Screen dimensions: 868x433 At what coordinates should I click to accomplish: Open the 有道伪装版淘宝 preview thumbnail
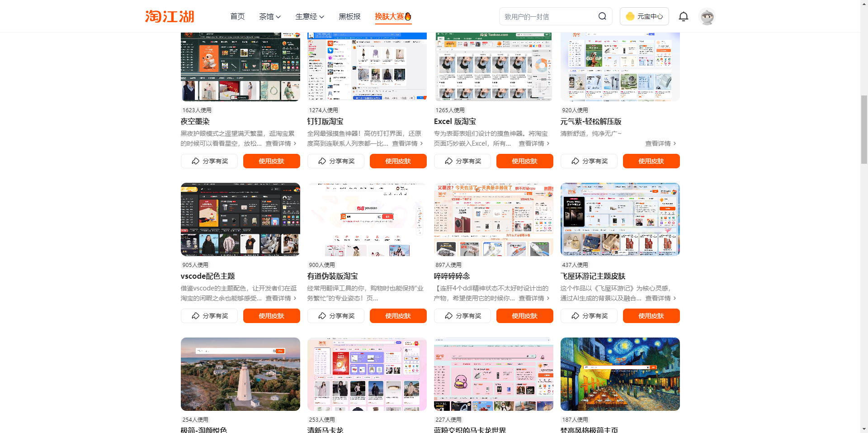[x=367, y=219]
